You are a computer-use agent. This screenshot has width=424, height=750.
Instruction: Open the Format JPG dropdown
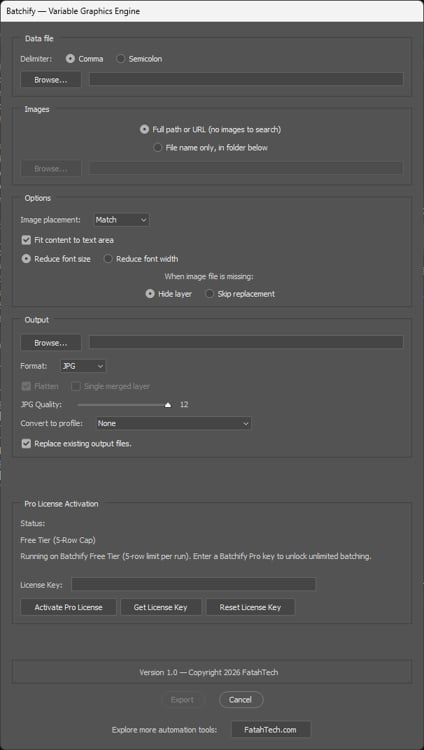[x=83, y=366]
